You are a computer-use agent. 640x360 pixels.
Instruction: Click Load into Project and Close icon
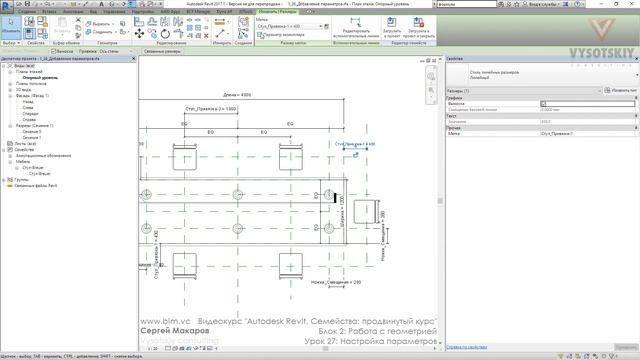pyautogui.click(x=418, y=27)
